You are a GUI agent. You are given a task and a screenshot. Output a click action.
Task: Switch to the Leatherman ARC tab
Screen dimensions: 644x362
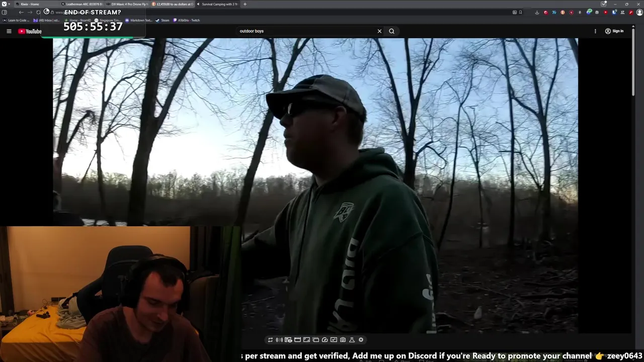(x=82, y=4)
